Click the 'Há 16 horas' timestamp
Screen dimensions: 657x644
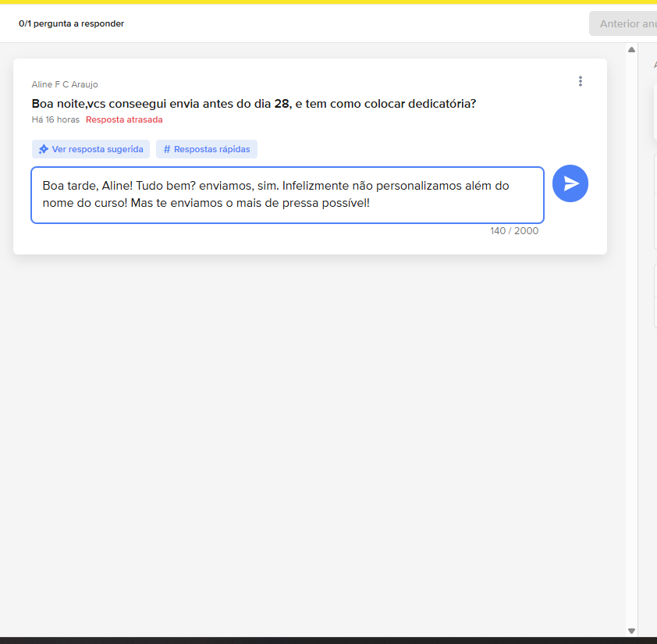(x=55, y=119)
